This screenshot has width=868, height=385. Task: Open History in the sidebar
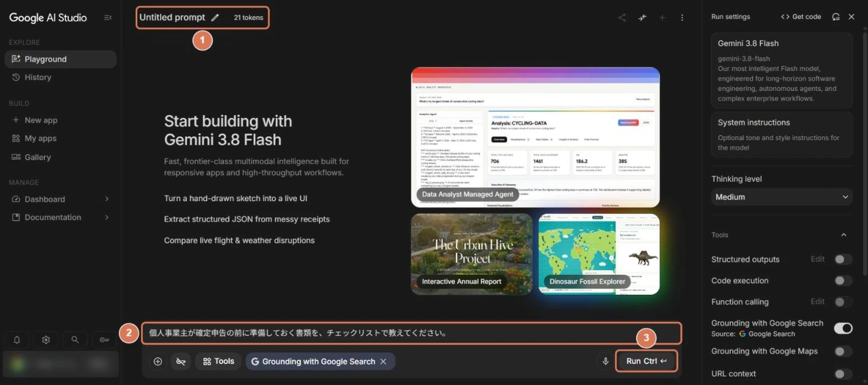[60, 77]
